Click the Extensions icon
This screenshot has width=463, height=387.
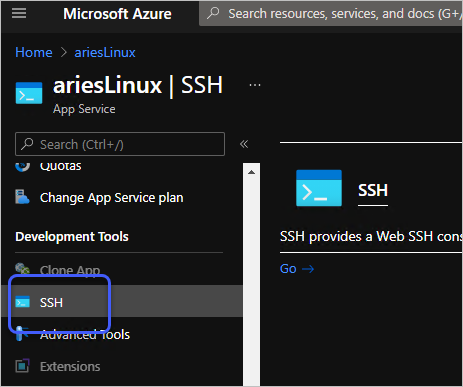click(22, 366)
